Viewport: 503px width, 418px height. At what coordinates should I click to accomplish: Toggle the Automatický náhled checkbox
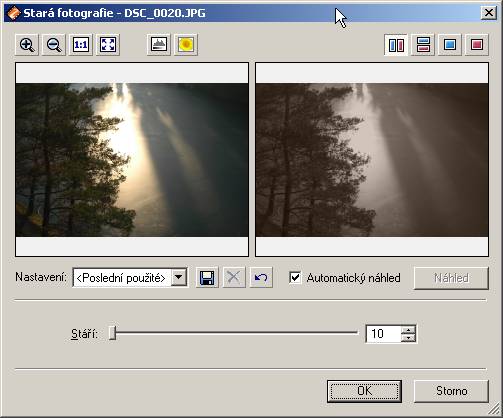click(295, 277)
